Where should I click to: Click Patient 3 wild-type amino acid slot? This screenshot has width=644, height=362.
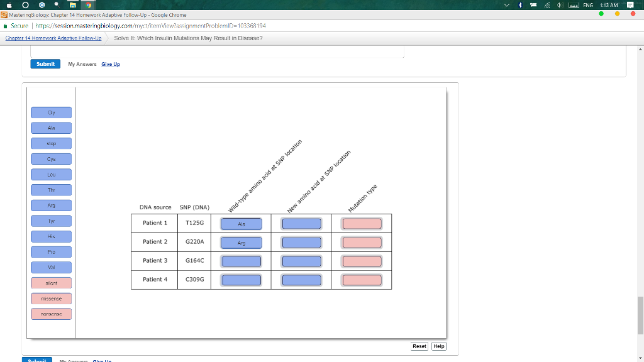(x=241, y=261)
